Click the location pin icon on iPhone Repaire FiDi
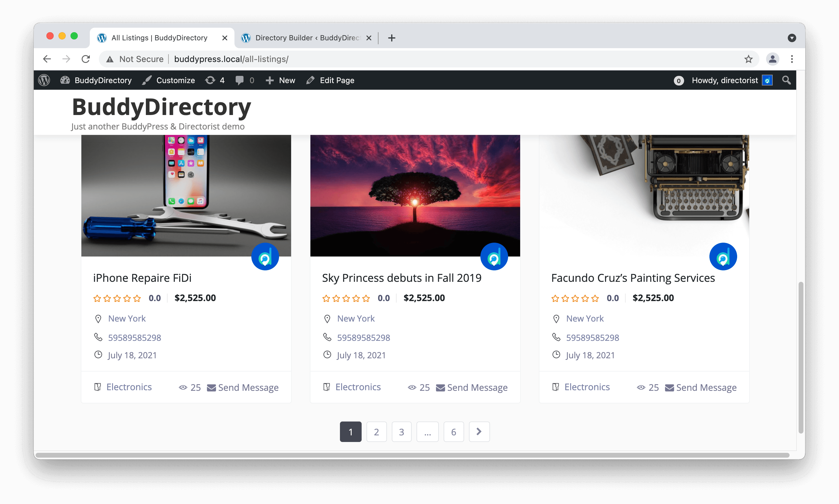The height and width of the screenshot is (504, 839). [x=98, y=319]
